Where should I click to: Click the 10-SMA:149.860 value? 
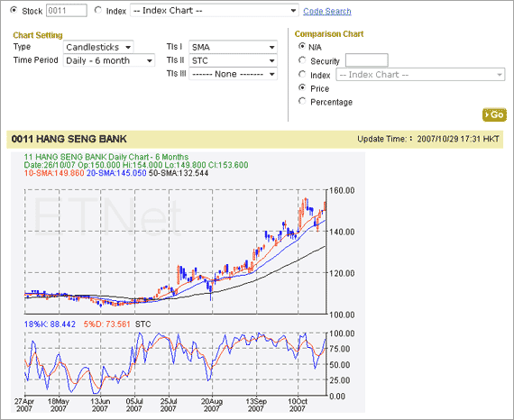[54, 173]
